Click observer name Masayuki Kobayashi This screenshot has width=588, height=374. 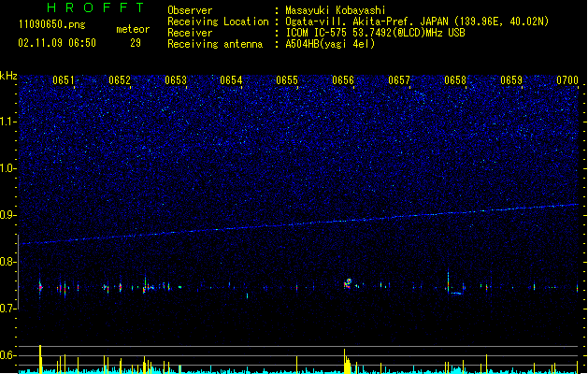tap(335, 10)
